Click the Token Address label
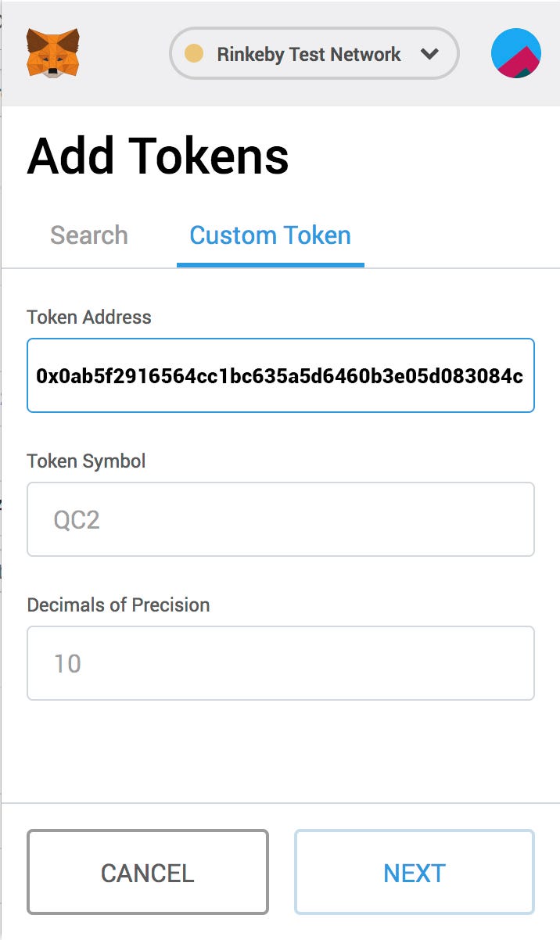The width and height of the screenshot is (560, 940). (x=89, y=317)
